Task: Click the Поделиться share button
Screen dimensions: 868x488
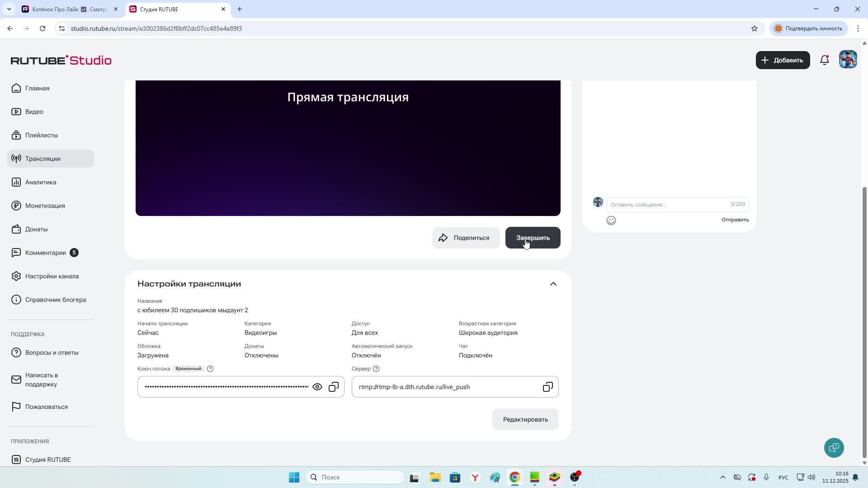Action: pyautogui.click(x=466, y=238)
